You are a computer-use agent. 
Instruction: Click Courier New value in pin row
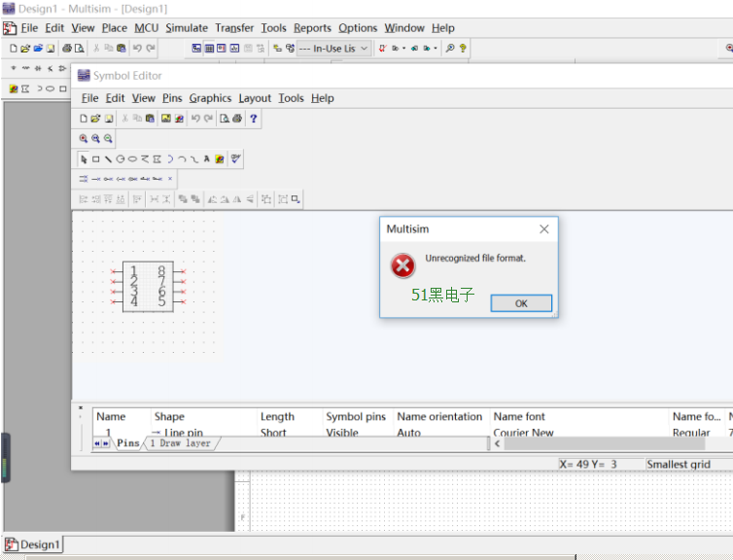523,433
